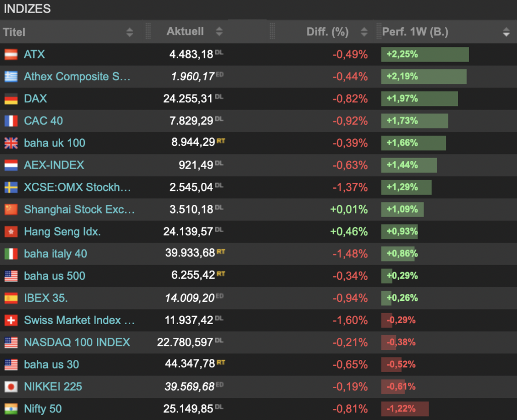Viewport: 517px width, 420px height.
Task: Open the Shanghai Stock Exc… link
Action: [x=79, y=209]
